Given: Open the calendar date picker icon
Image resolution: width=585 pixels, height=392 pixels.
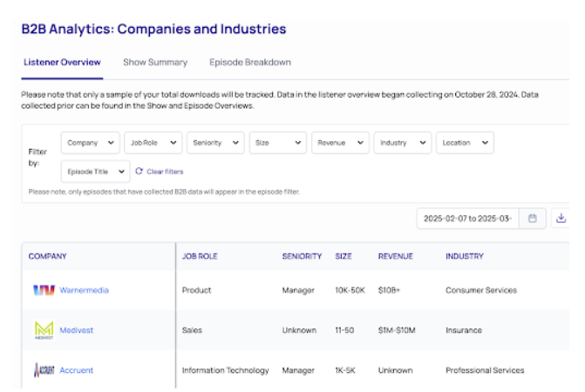Looking at the screenshot, I should pos(533,219).
